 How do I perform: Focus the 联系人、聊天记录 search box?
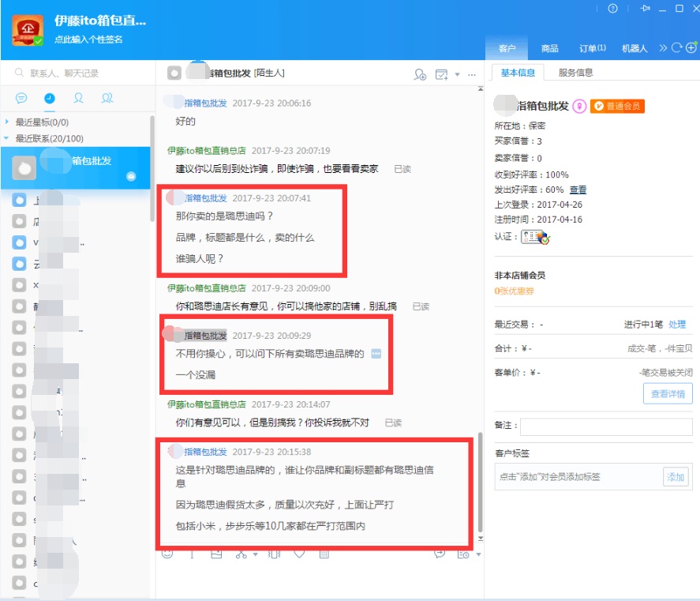(78, 73)
